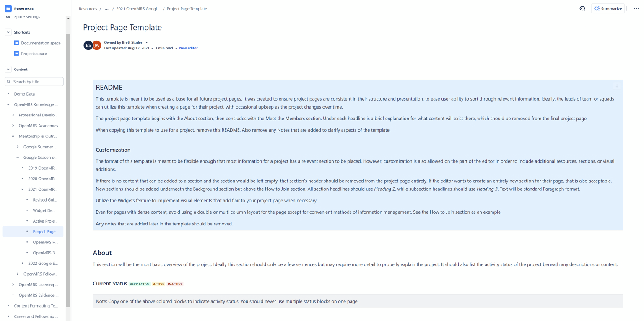Click the Documentation space shortcut icon

[x=16, y=43]
